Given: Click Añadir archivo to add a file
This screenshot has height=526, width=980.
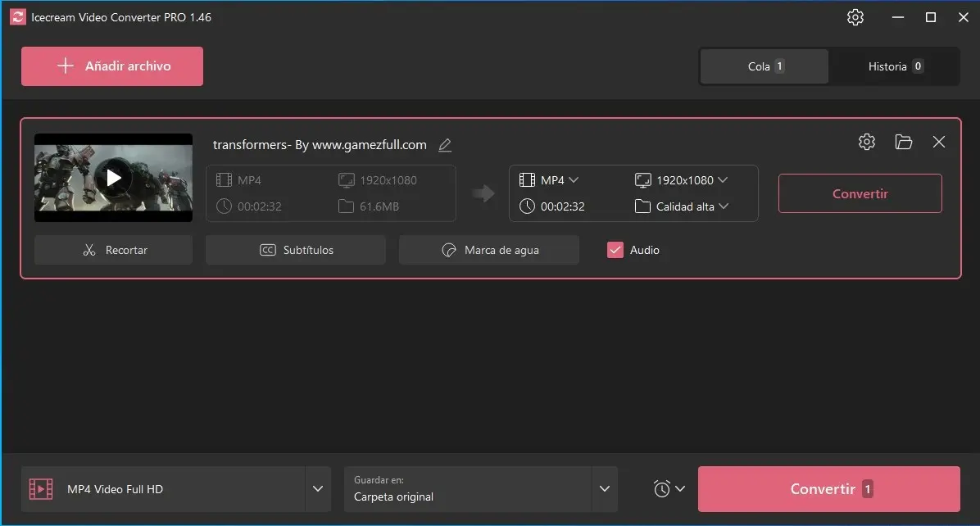Looking at the screenshot, I should [x=111, y=66].
